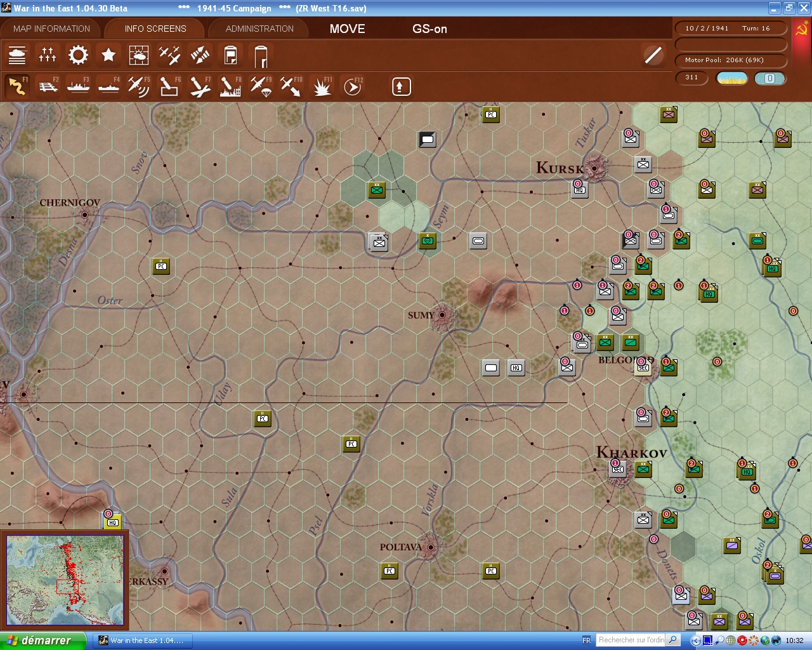Click the taskbar clock showing 10:32
This screenshot has height=650, width=812.
(794, 640)
